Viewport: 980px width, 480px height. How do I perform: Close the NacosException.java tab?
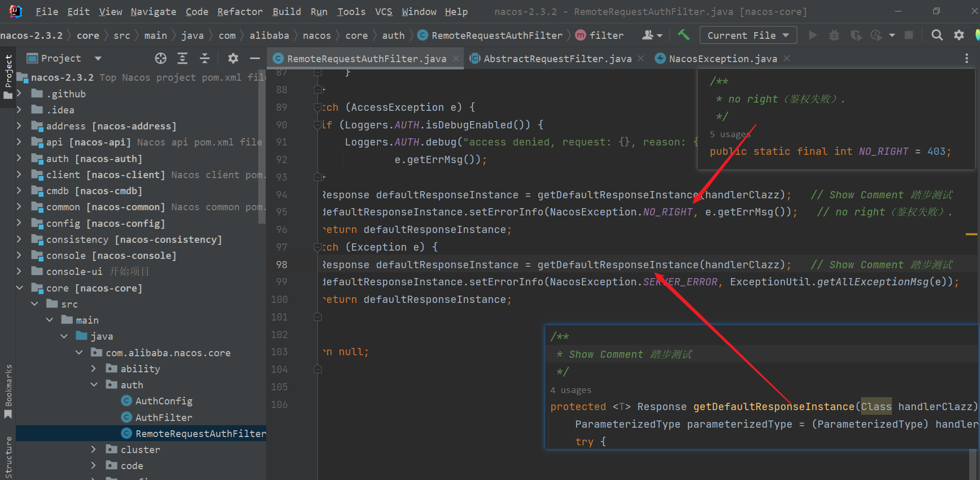point(786,59)
